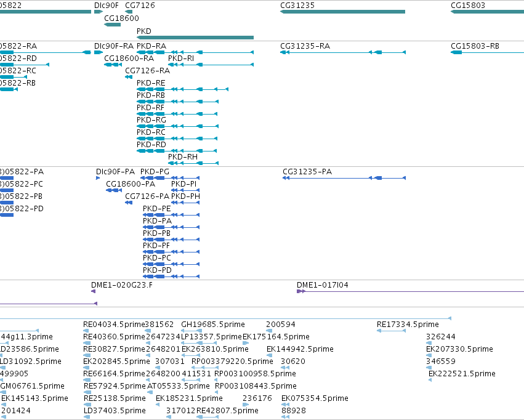Viewport: 524px width, 420px height.
Task: Click transcript CG31235-RA
Action: click(x=343, y=52)
